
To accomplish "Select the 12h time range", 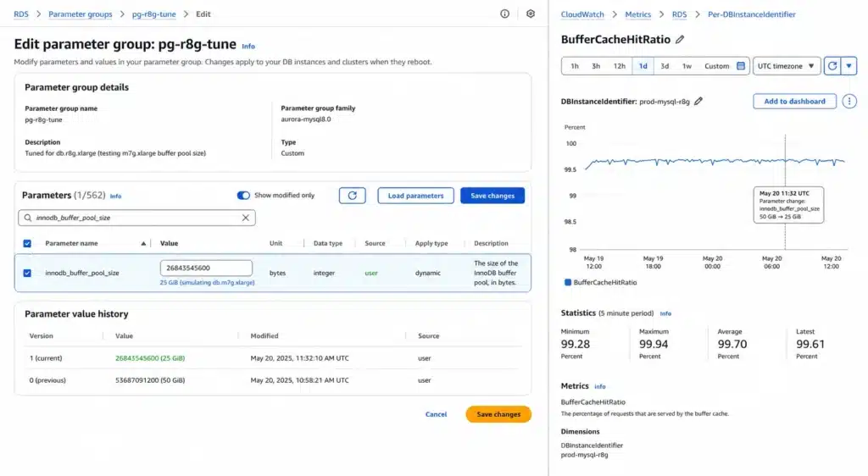I will (619, 66).
